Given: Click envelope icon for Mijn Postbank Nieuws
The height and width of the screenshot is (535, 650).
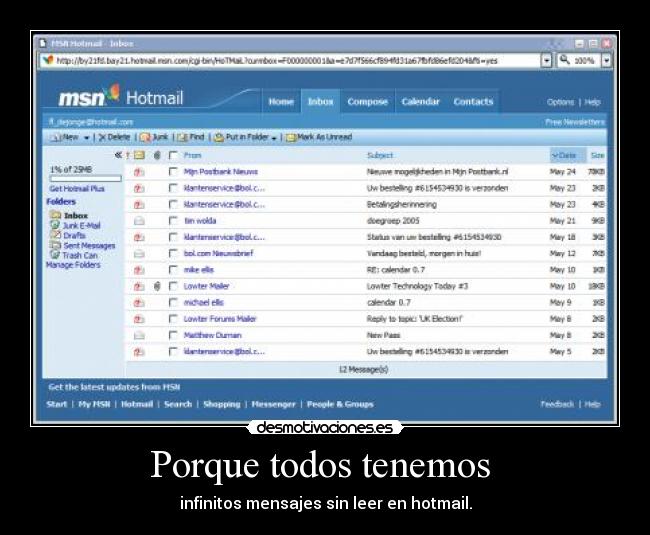Looking at the screenshot, I should (x=139, y=172).
